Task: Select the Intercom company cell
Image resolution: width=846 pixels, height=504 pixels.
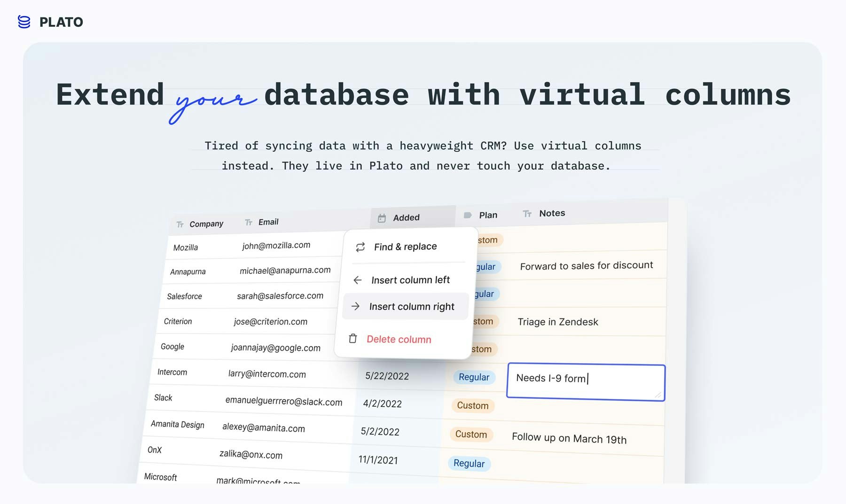Action: 172,372
